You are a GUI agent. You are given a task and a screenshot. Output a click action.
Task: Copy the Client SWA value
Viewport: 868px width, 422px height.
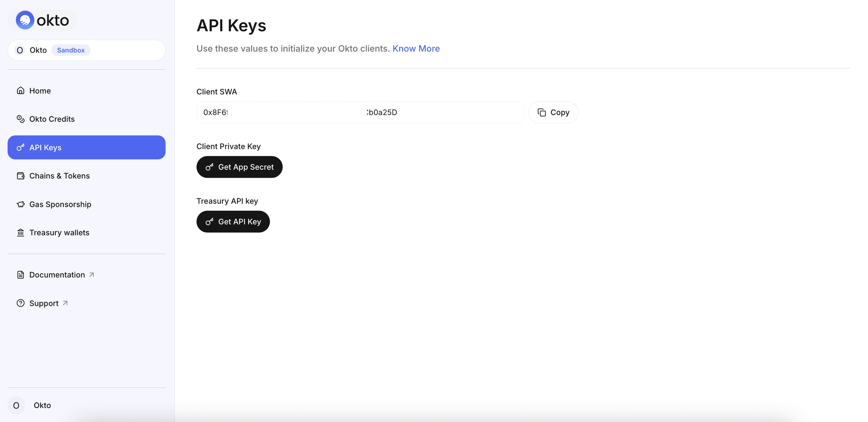pyautogui.click(x=553, y=112)
